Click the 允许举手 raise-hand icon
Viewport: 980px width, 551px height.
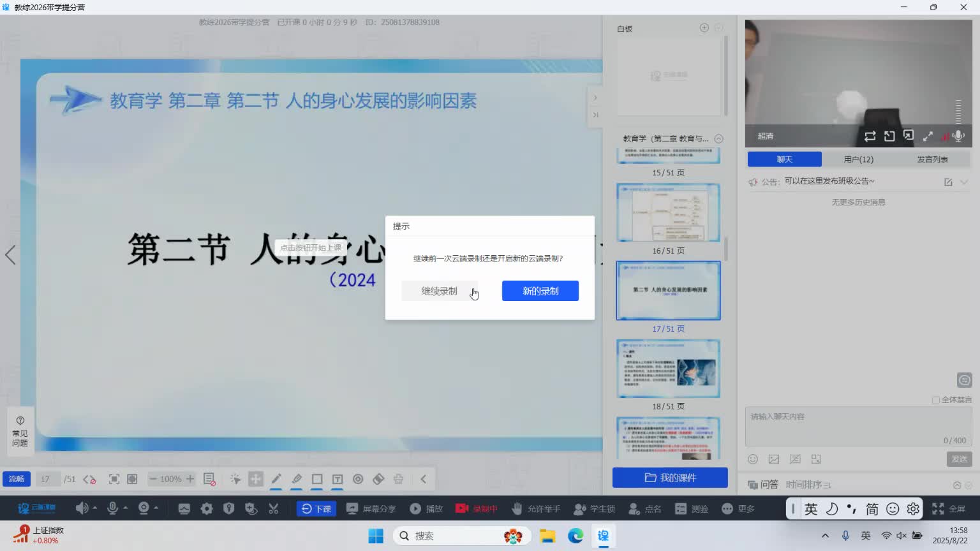518,508
